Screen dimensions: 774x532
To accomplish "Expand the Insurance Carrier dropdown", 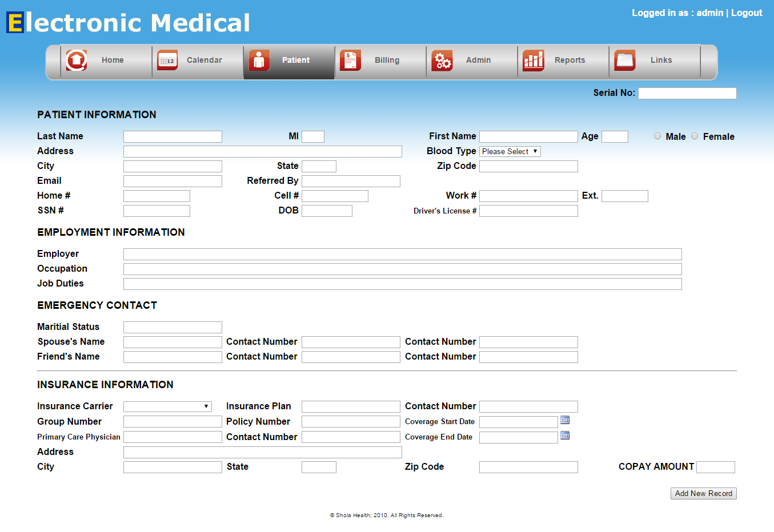I will coord(167,406).
